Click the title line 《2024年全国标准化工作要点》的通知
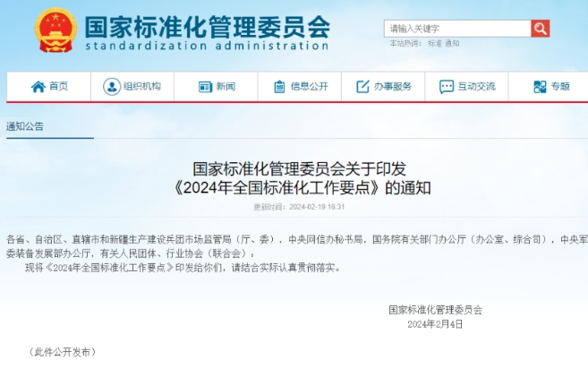This screenshot has width=588, height=377. tap(302, 187)
